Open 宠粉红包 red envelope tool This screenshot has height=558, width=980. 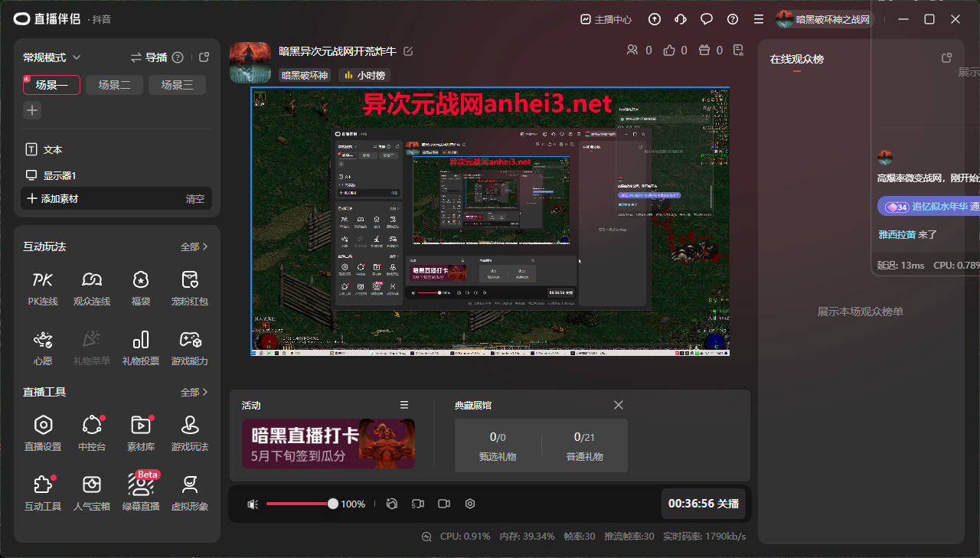tap(190, 288)
